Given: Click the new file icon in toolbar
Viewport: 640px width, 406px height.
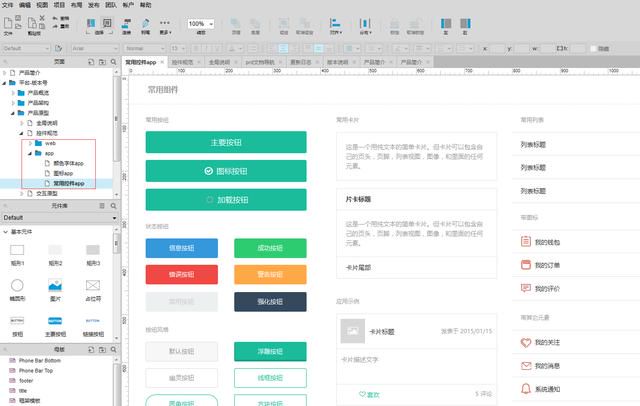Looking at the screenshot, I should click(x=8, y=23).
